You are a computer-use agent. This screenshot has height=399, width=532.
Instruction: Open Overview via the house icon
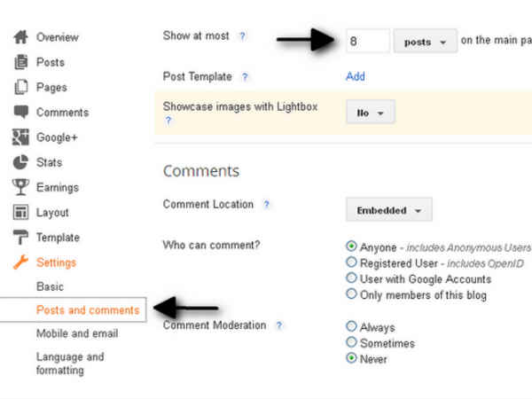pyautogui.click(x=20, y=37)
